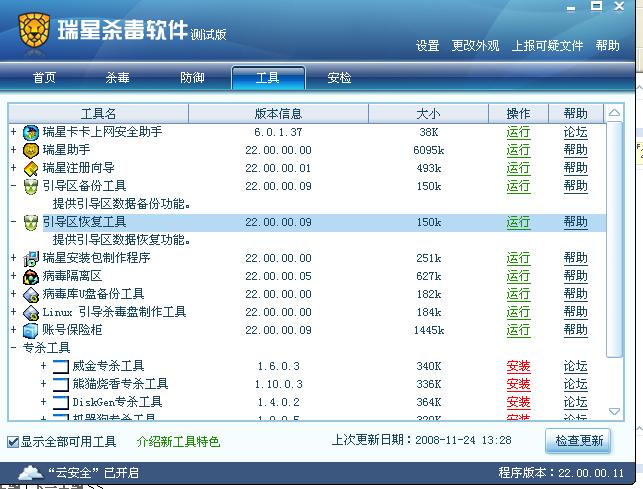
Task: Click 瑞星卡卡上网安全助手 icon
Action: [x=31, y=132]
